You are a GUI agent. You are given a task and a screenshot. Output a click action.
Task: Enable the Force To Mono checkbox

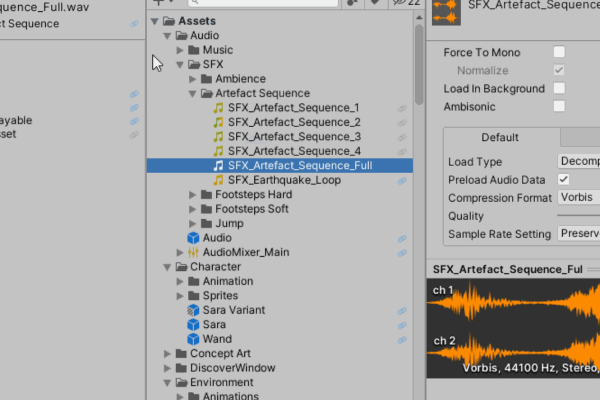coord(559,52)
